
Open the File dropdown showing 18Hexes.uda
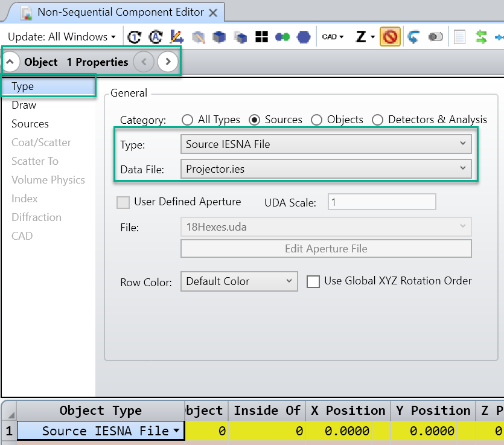(x=326, y=227)
